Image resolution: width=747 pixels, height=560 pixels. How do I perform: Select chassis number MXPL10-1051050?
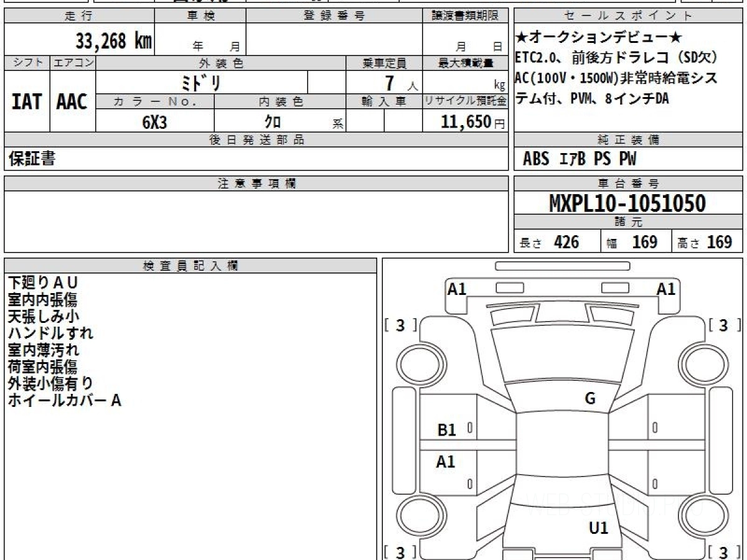coord(627,203)
